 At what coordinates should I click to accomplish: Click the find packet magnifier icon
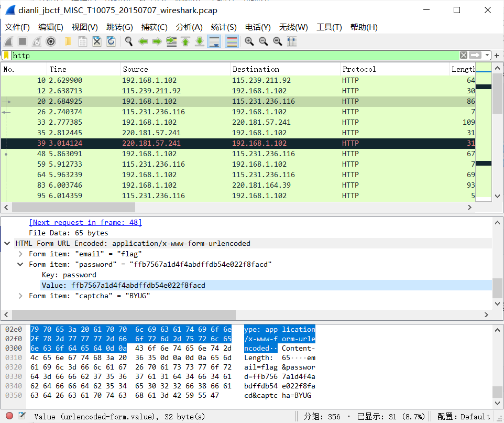coord(128,41)
